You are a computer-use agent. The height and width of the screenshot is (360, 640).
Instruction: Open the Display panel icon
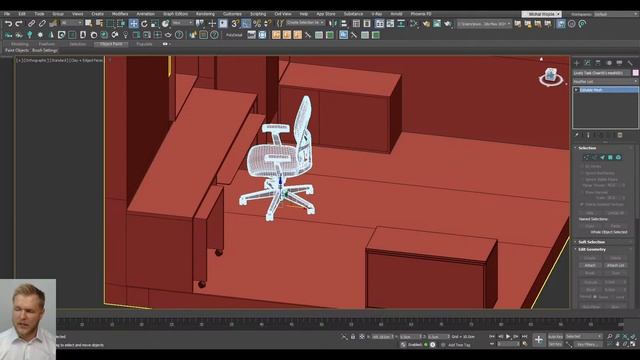pyautogui.click(x=620, y=63)
